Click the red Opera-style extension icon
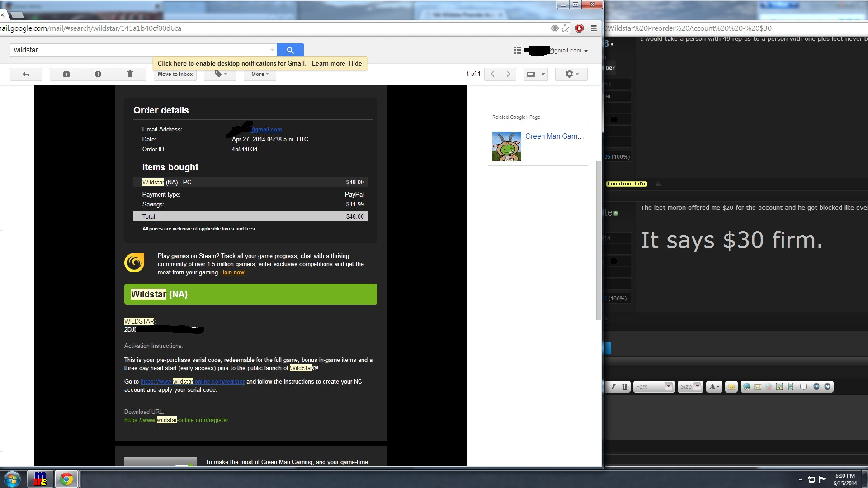Viewport: 868px width, 488px height. [579, 28]
